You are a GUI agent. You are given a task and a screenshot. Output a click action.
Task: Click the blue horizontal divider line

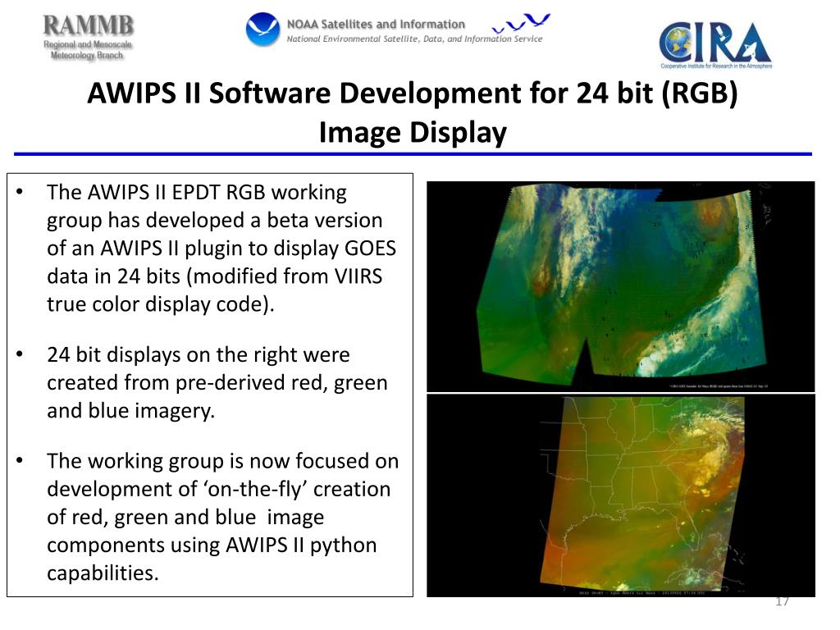413,153
